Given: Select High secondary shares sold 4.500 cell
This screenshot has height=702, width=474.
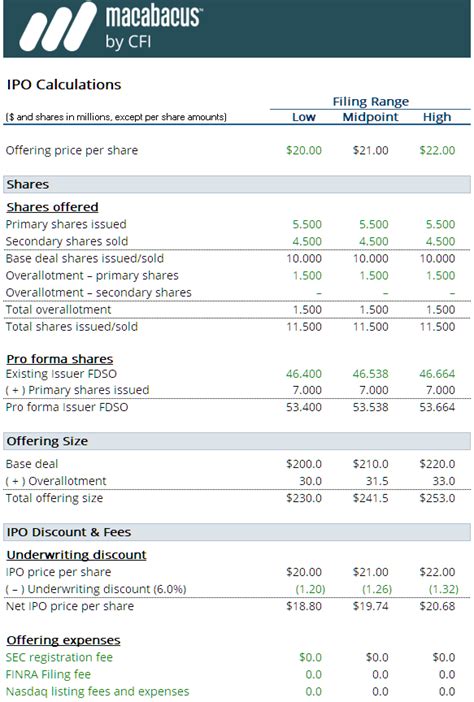Looking at the screenshot, I should tap(440, 241).
